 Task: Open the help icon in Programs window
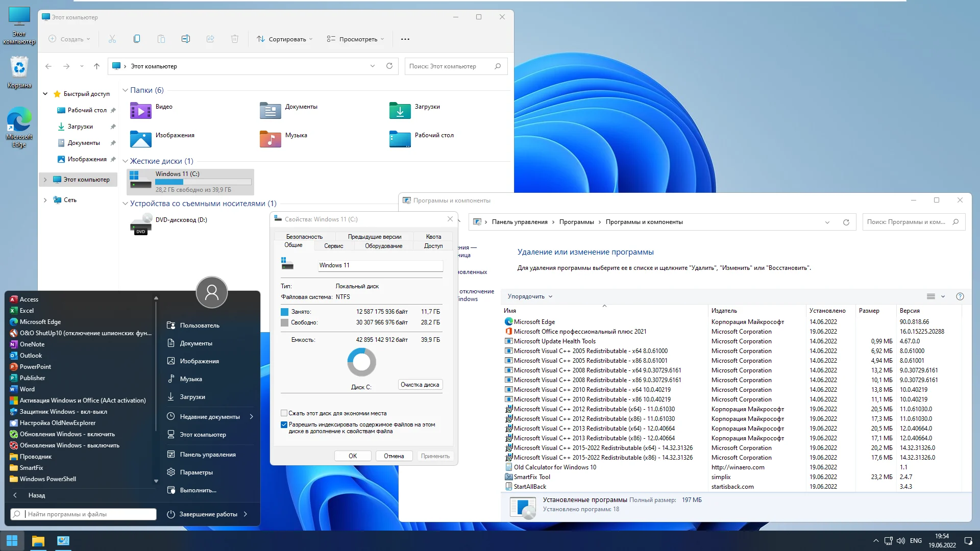click(x=960, y=296)
